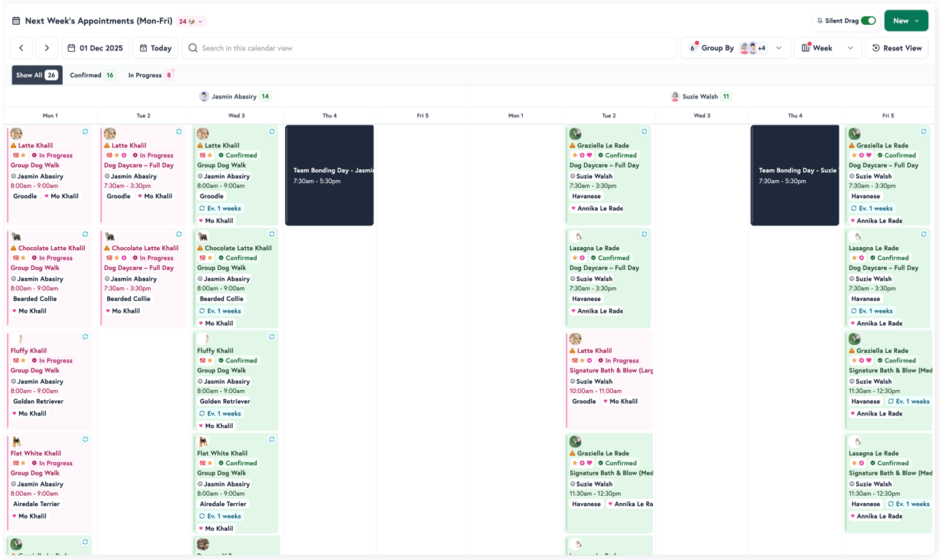Click the Reset View button
The width and height of the screenshot is (940, 560).
click(x=897, y=48)
